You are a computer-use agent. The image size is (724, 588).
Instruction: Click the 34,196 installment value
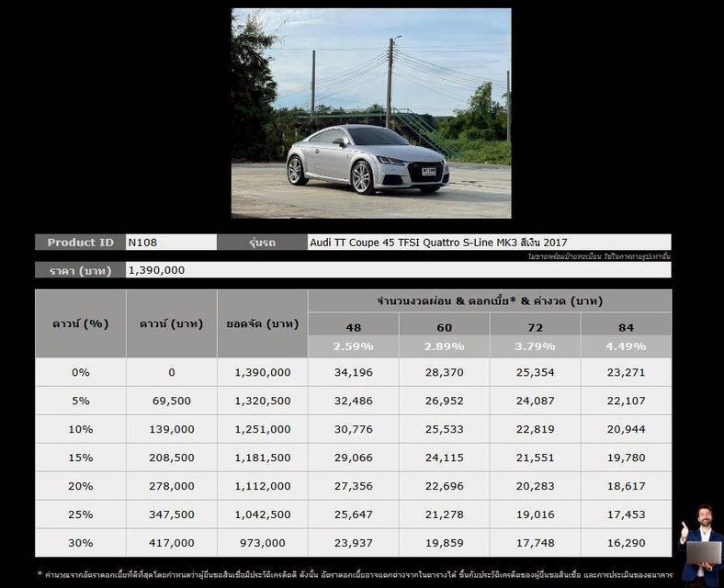(x=353, y=372)
